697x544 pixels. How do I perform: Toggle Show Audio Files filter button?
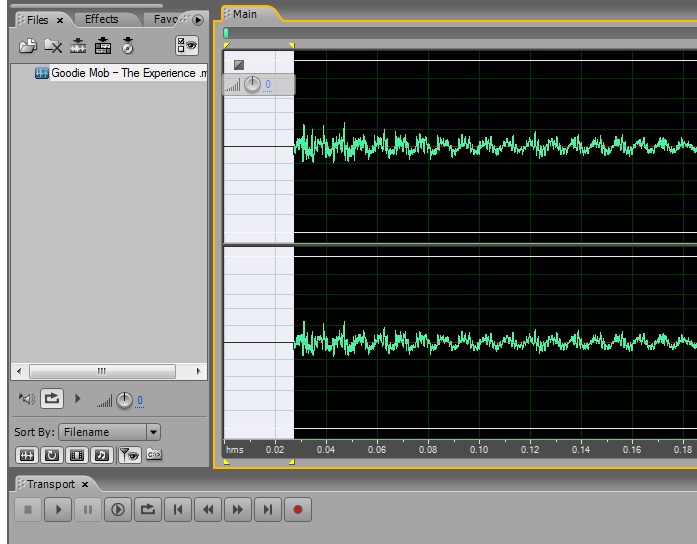(x=27, y=455)
